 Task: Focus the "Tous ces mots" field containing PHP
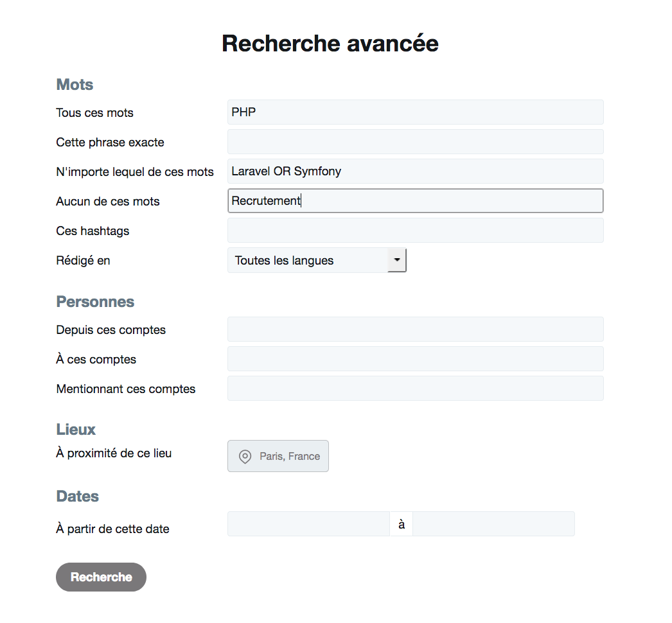click(x=415, y=112)
